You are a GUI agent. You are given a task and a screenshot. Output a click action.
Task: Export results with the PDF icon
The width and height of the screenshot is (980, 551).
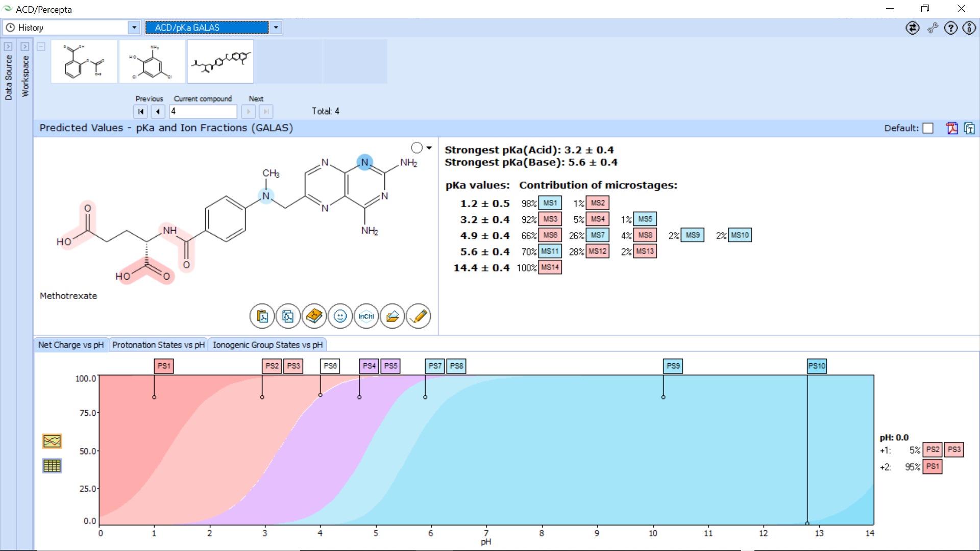[x=952, y=128]
